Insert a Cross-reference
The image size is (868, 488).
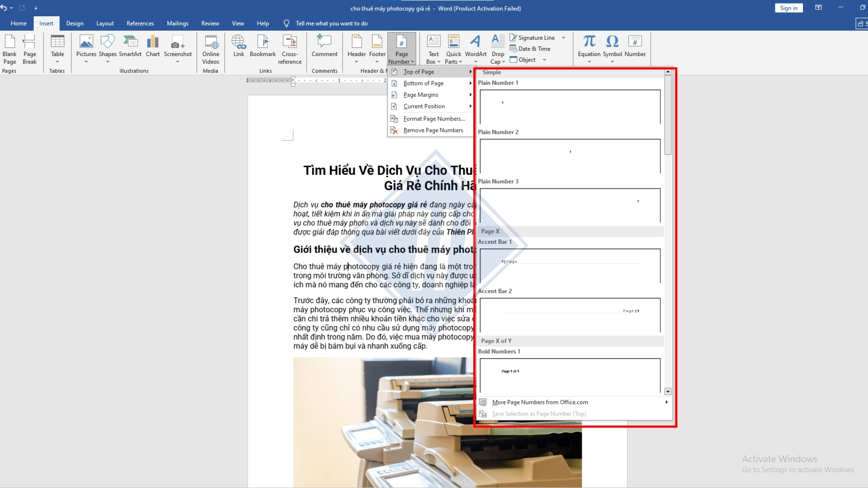pos(290,50)
